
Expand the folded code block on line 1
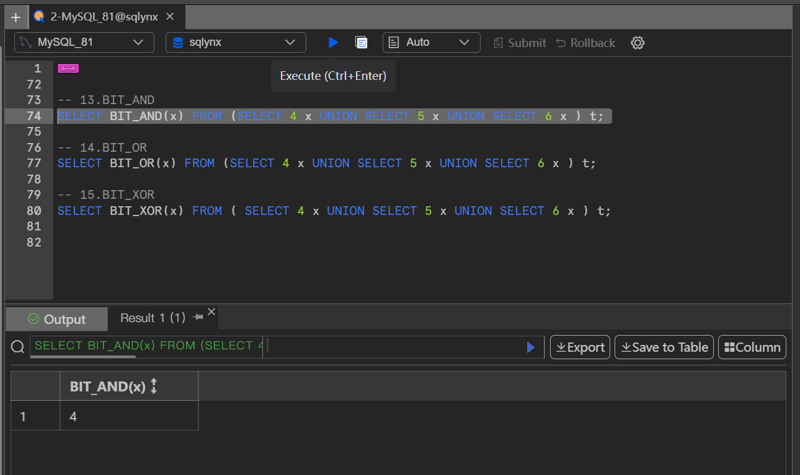pos(68,68)
